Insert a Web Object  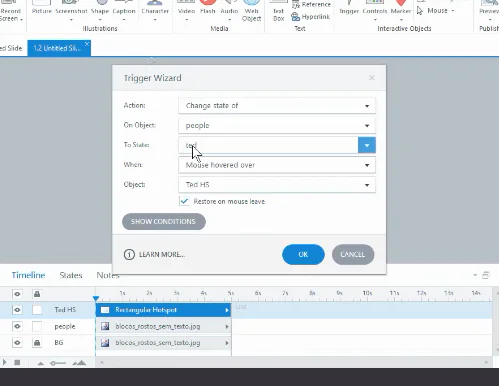click(x=251, y=11)
